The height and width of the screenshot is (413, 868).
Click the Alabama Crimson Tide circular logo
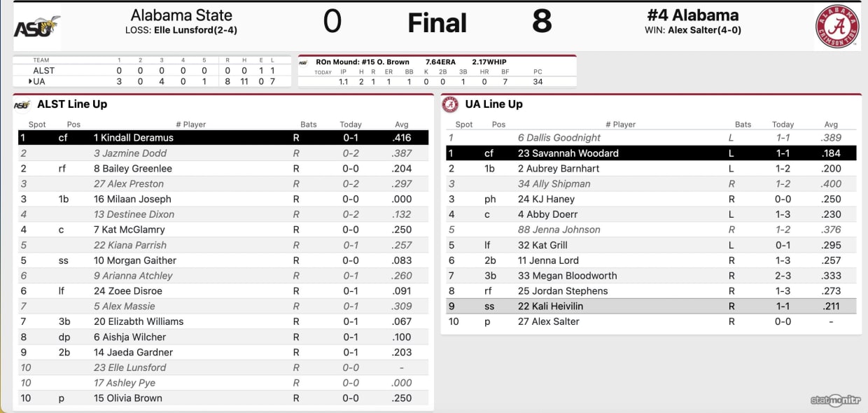[836, 27]
